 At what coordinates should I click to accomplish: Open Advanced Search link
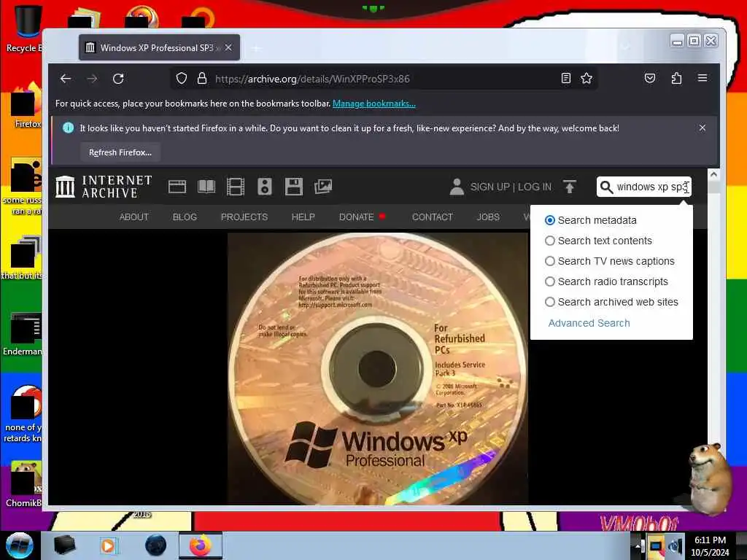pos(589,323)
